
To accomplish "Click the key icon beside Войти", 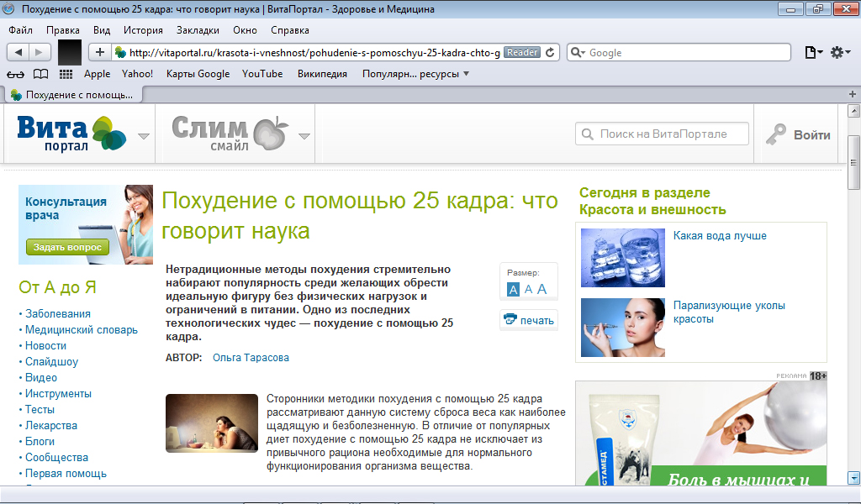I will (x=776, y=134).
